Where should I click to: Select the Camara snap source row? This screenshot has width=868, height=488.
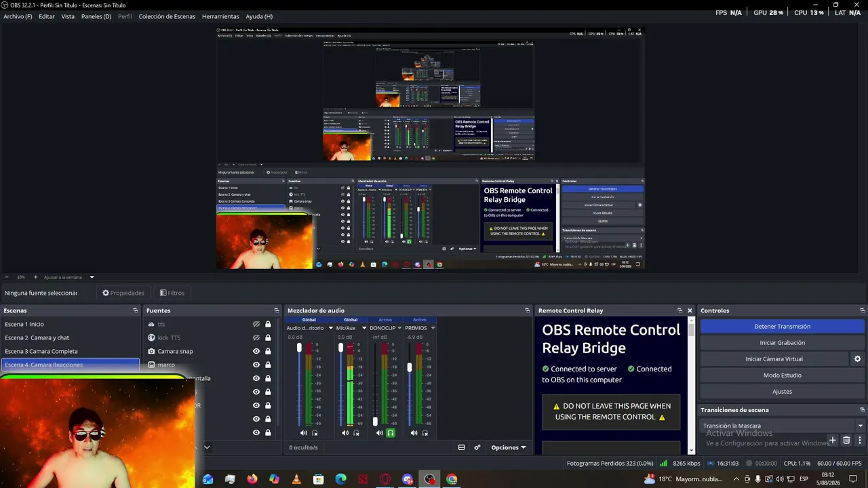[x=209, y=351]
